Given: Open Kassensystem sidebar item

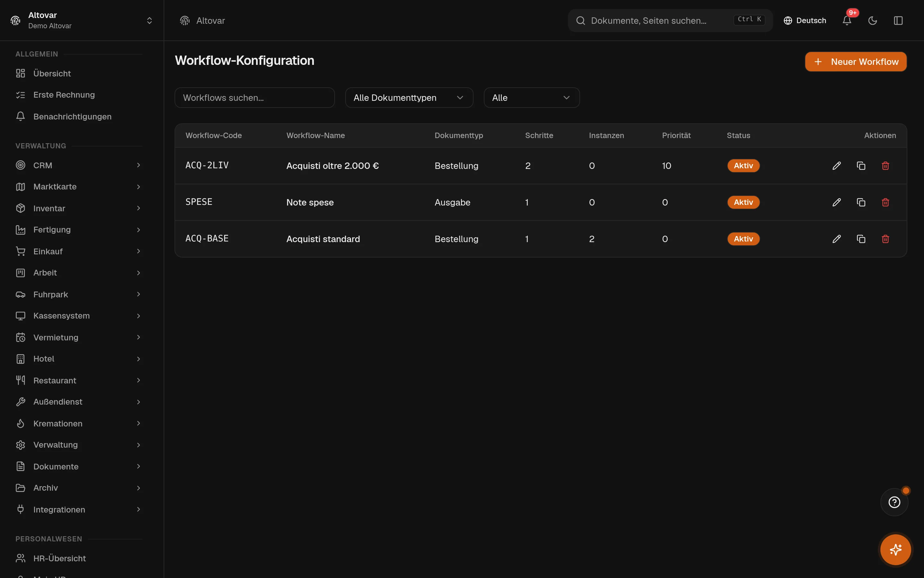Looking at the screenshot, I should pos(79,316).
